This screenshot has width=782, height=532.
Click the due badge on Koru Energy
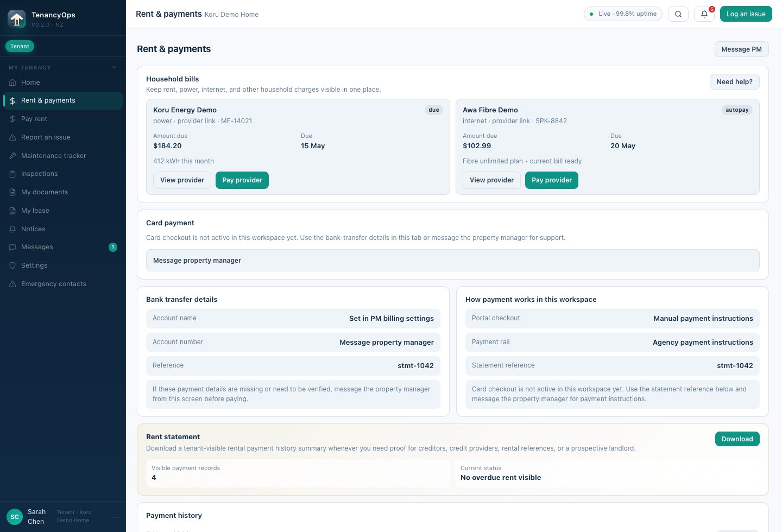tap(434, 110)
